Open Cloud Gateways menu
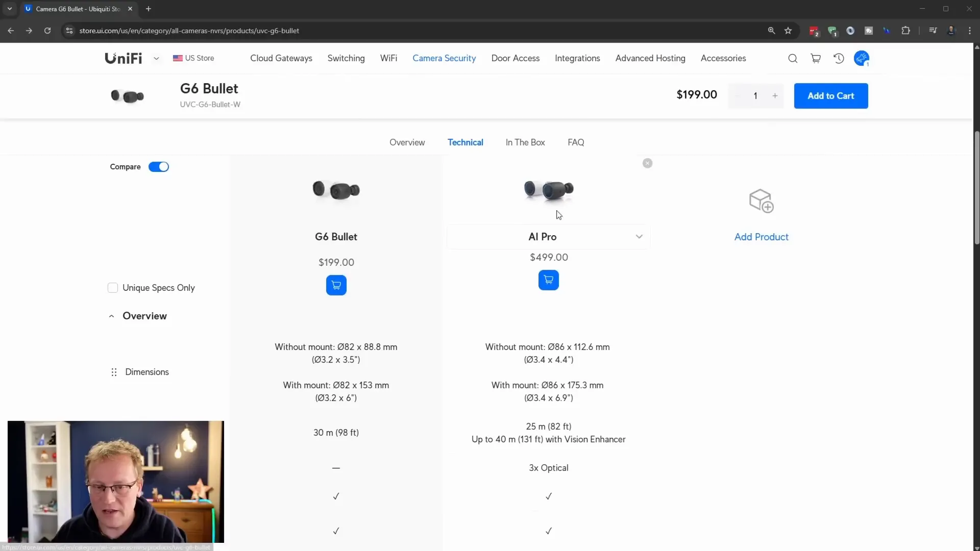 (281, 58)
